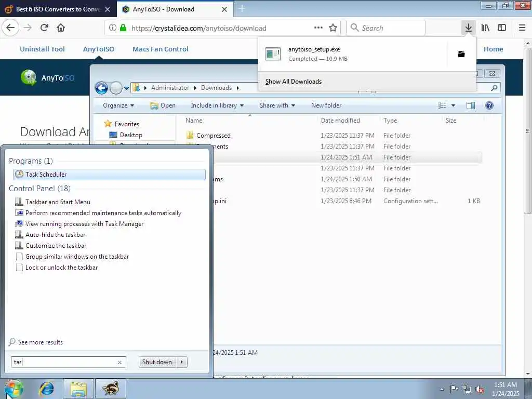Viewport: 532px width, 399px height.
Task: Bookmark this page with star icon
Action: point(333,28)
